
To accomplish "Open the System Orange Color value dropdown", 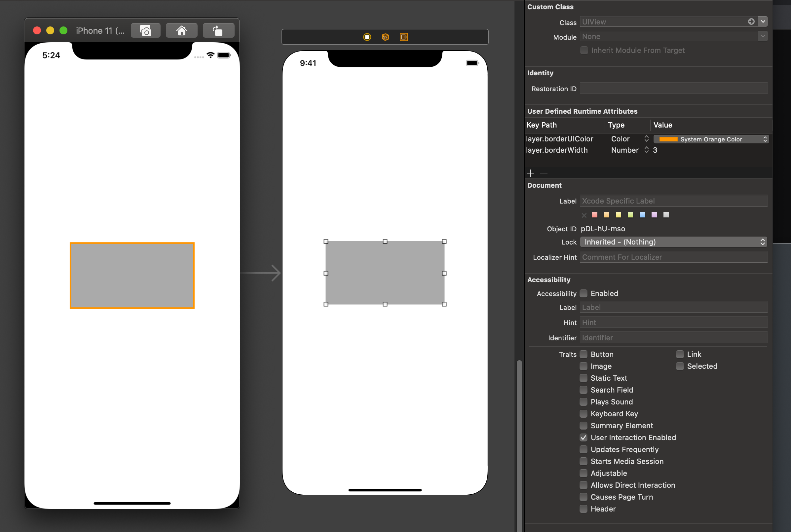I will [x=711, y=139].
